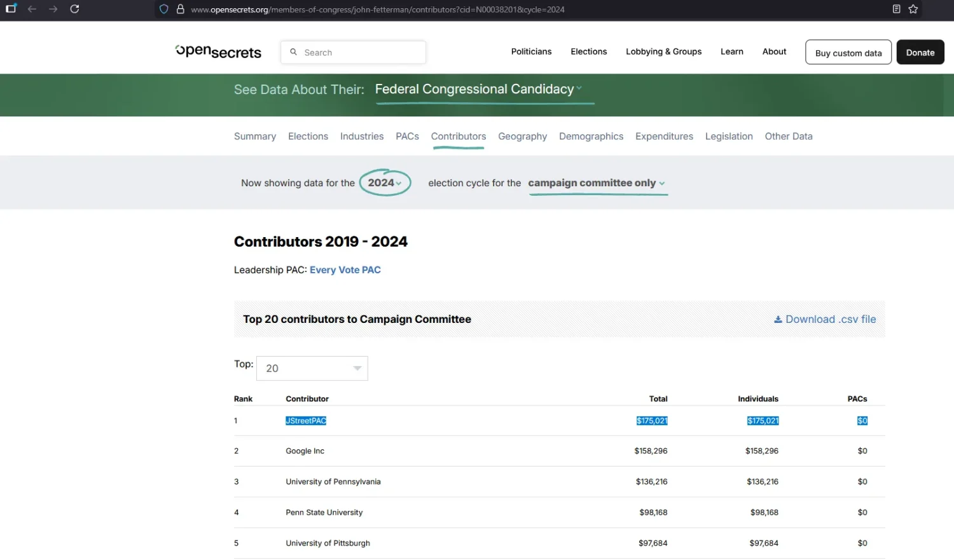Click the Penn State University contributor name

[x=324, y=512]
